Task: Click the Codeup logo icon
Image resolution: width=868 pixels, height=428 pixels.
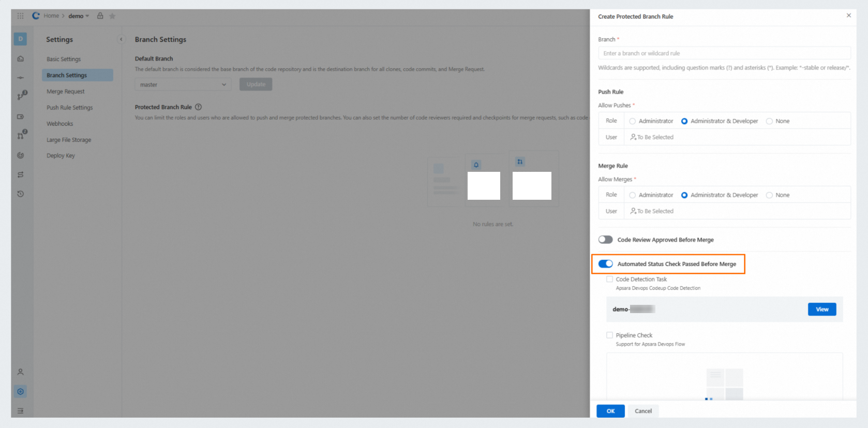Action: coord(36,16)
